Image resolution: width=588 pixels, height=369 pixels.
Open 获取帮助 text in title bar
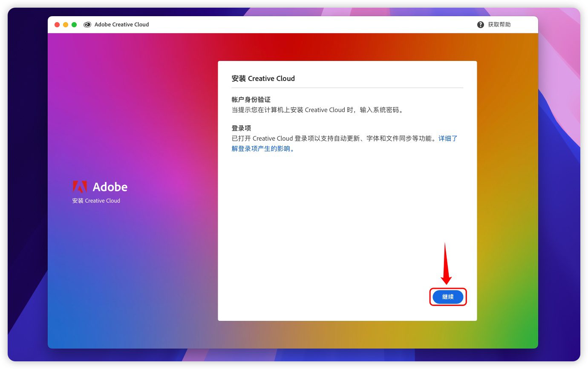(499, 25)
